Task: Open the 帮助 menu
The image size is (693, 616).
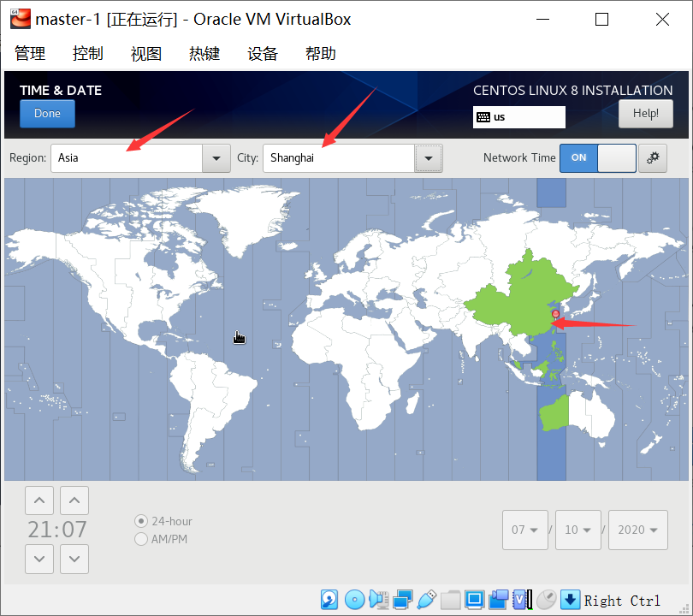Action: (x=321, y=53)
